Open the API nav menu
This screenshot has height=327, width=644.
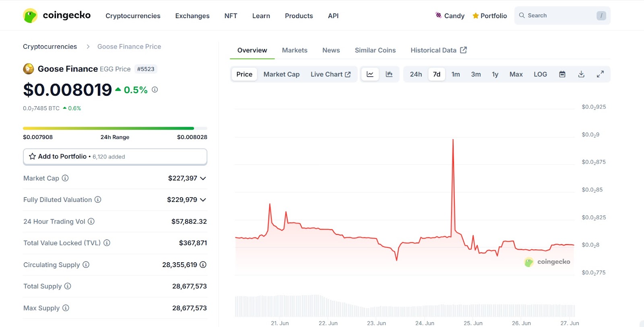pos(333,16)
